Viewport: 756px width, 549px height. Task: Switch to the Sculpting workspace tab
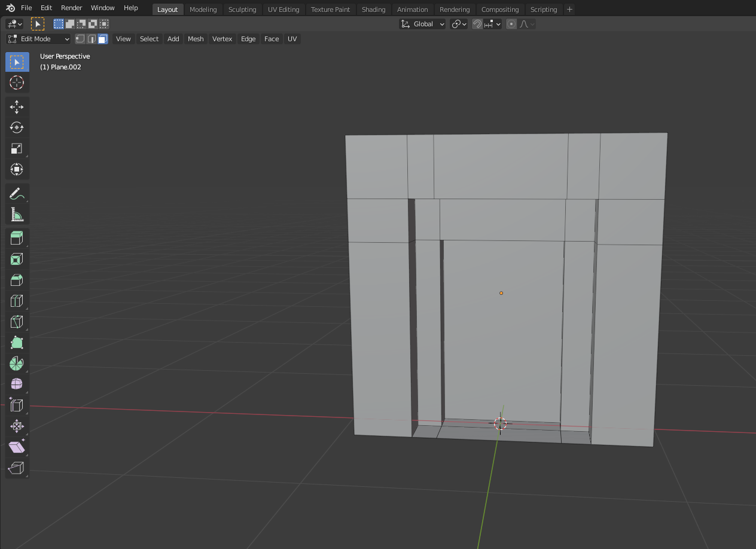click(x=242, y=10)
